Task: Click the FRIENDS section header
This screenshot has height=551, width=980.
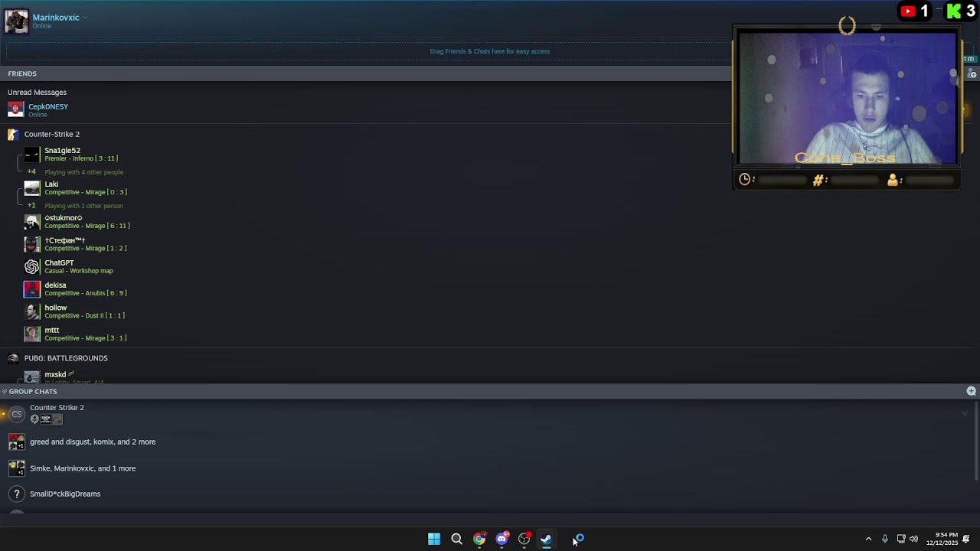Action: 22,73
